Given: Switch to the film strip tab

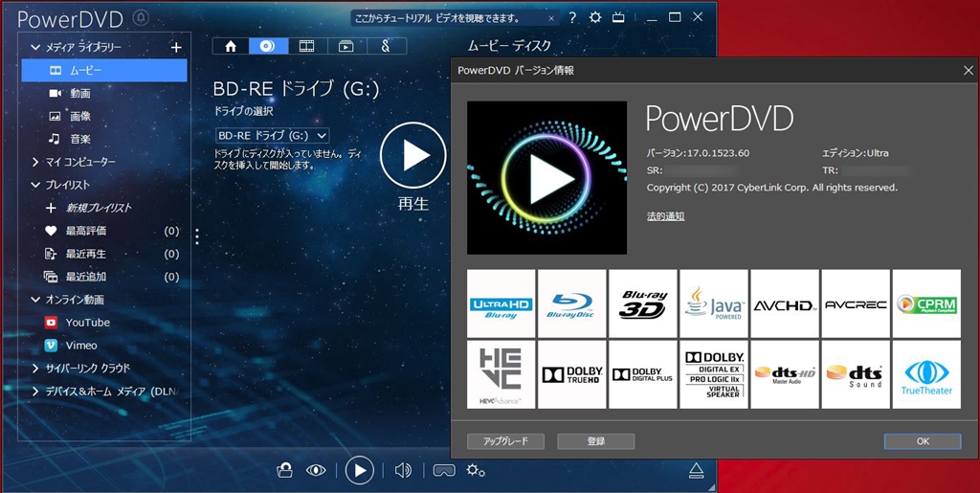Looking at the screenshot, I should tap(307, 46).
